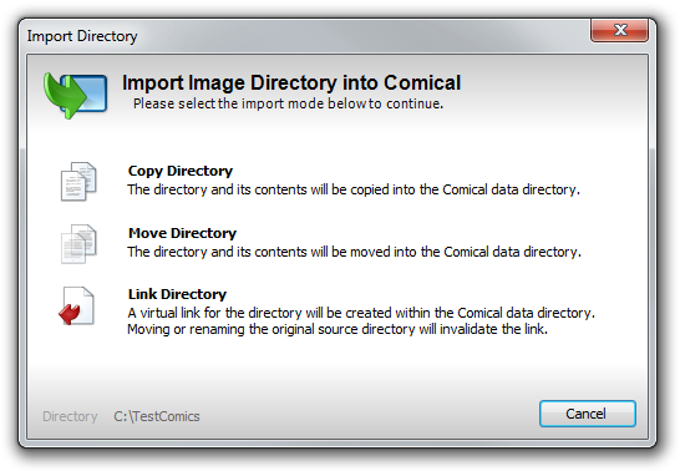Choose the Copy Directory import mode title
This screenshot has height=471, width=680.
pos(180,171)
